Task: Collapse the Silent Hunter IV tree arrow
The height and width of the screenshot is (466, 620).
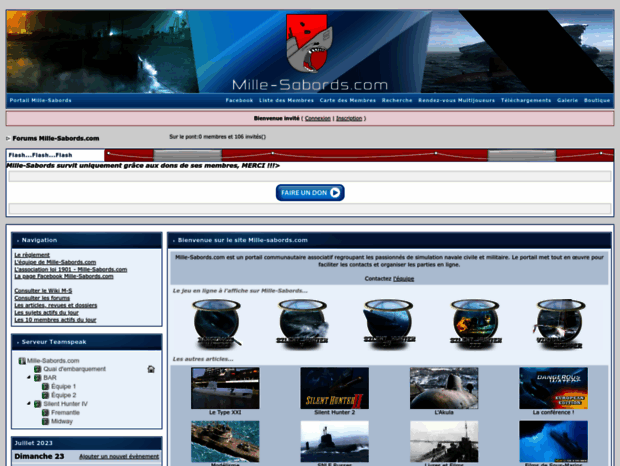Action: 29,404
